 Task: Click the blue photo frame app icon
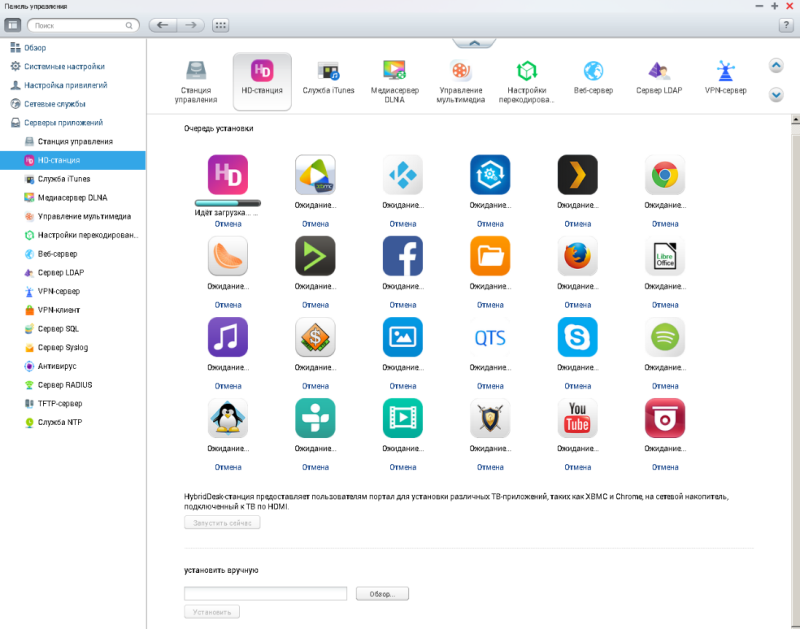tap(403, 337)
